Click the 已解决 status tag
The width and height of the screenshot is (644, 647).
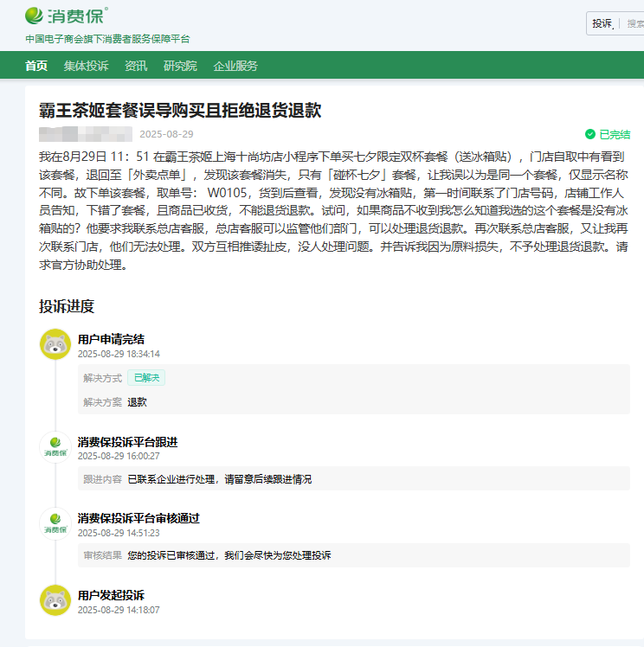[x=146, y=378]
